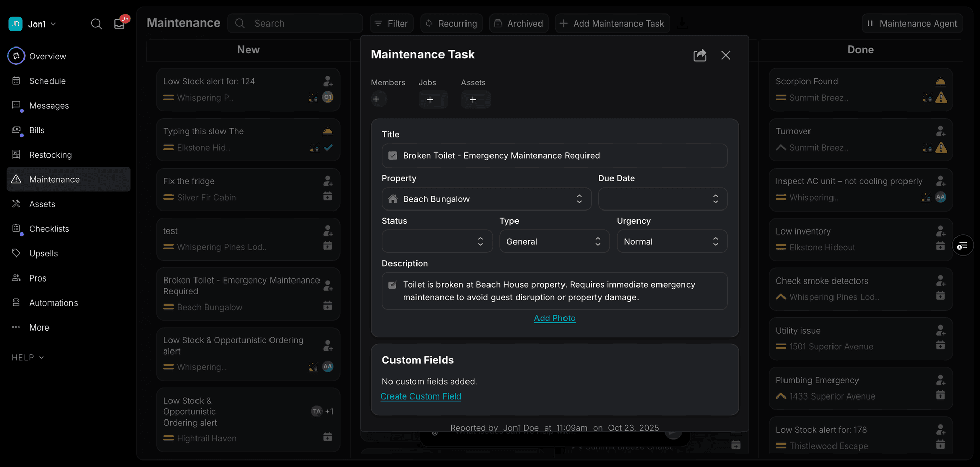This screenshot has height=467, width=980.
Task: Open the Property dropdown showing Beach Bungalow
Action: [x=486, y=199]
